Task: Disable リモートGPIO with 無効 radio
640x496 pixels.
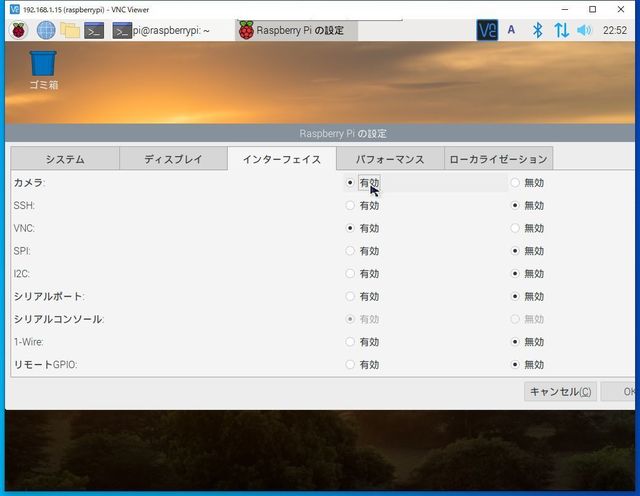Action: 515,365
